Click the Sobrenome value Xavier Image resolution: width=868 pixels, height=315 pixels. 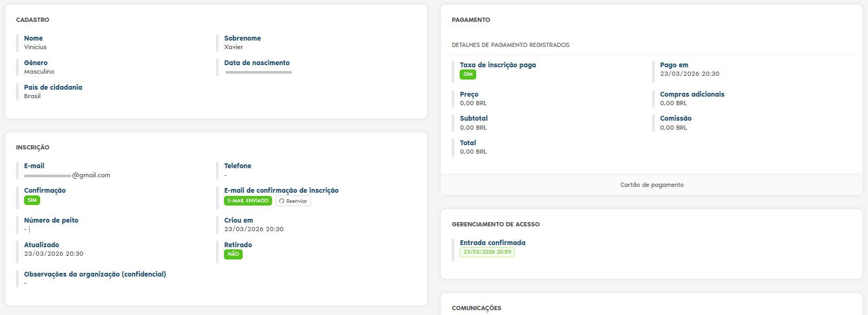tap(234, 47)
